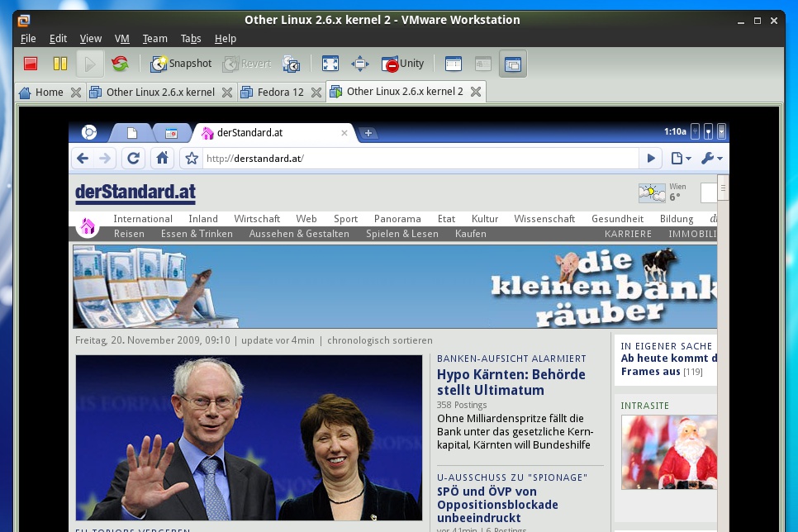Open the wrench tools menu dropdown
This screenshot has width=798, height=532.
pos(711,159)
